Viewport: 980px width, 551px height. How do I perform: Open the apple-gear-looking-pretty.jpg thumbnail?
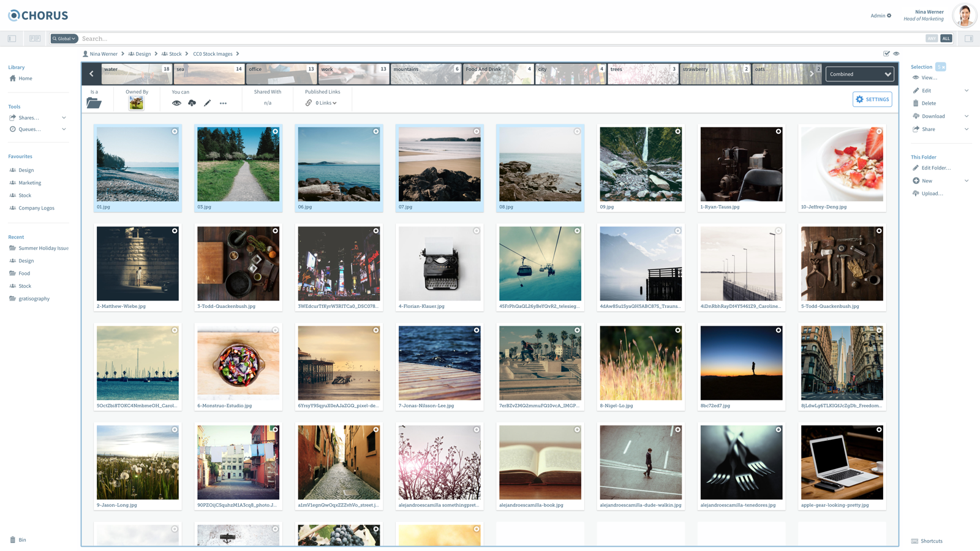pyautogui.click(x=842, y=462)
